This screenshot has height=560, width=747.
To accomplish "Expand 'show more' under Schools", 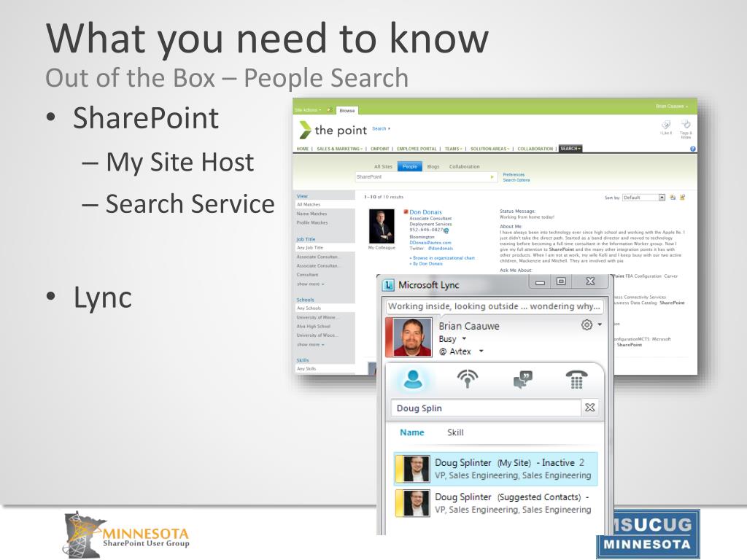I will [310, 344].
